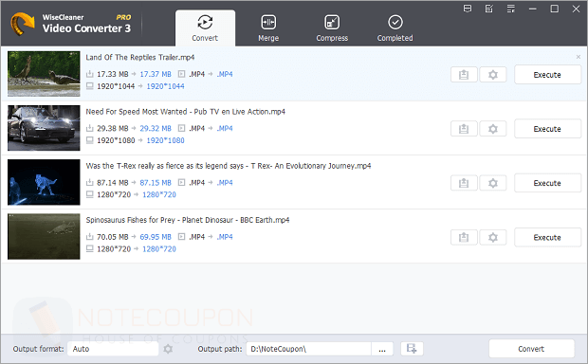This screenshot has width=588, height=364.
Task: Browse for output path with ellipsis button
Action: coord(382,349)
